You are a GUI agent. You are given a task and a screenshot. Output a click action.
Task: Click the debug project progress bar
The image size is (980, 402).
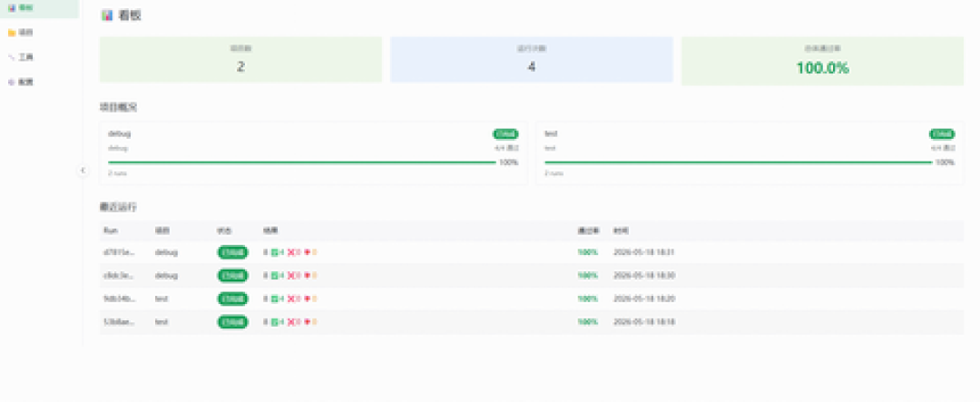302,162
